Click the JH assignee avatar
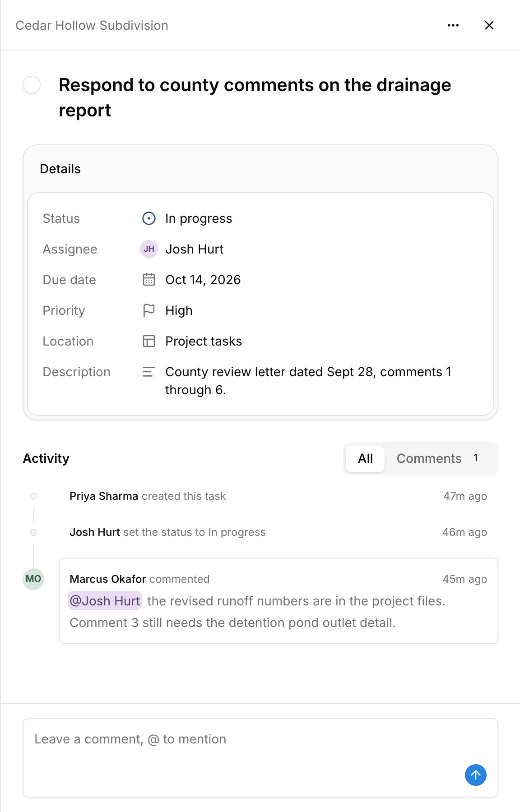Screen dimensions: 520x812 (149, 249)
